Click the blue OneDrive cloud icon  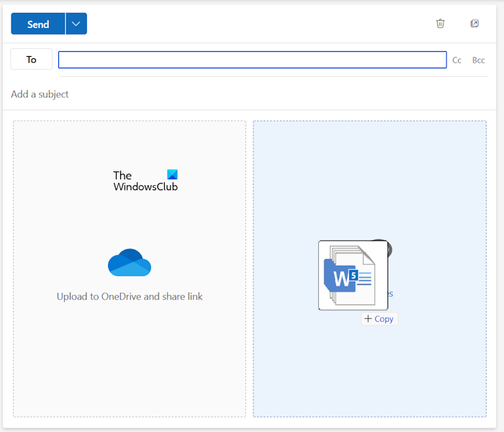130,263
